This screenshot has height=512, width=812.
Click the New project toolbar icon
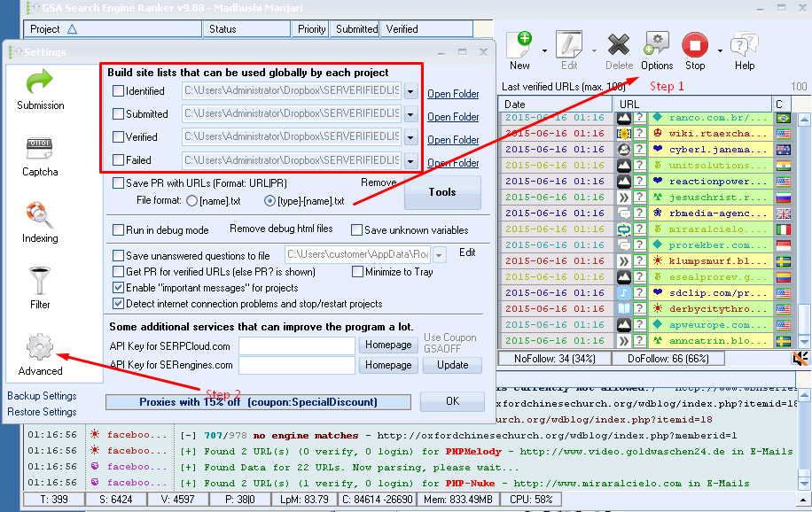pos(519,45)
